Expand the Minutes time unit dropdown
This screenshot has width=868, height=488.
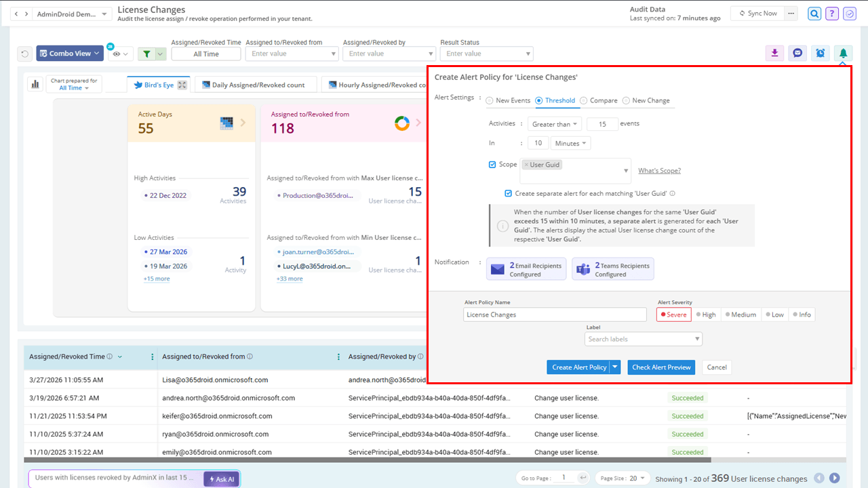(570, 143)
